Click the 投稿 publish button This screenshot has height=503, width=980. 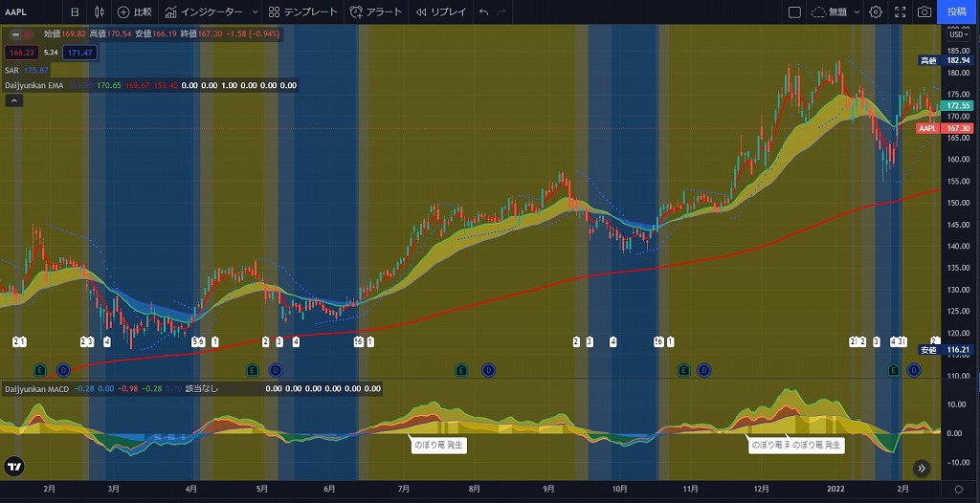pos(957,12)
